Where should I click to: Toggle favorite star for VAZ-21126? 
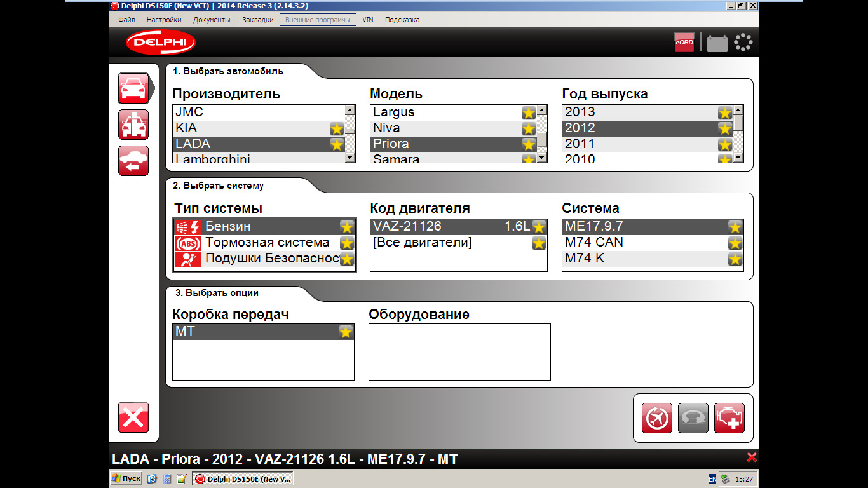[539, 227]
